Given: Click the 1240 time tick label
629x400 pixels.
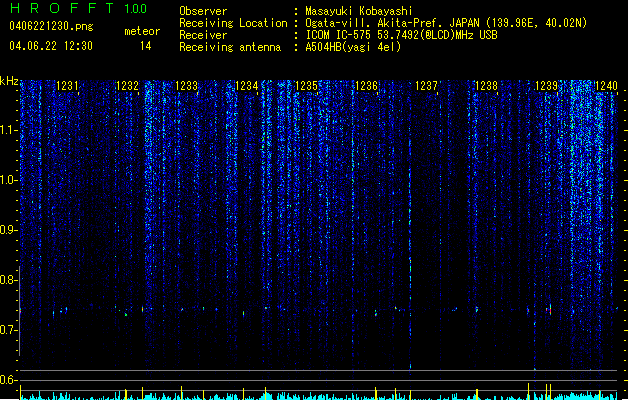Looking at the screenshot, I should [x=606, y=86].
